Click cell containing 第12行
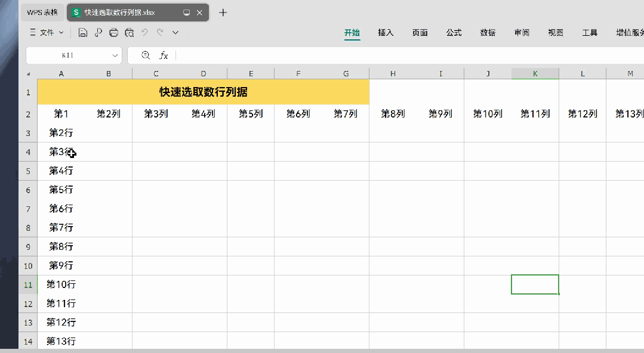The height and width of the screenshot is (353, 644). pos(61,322)
